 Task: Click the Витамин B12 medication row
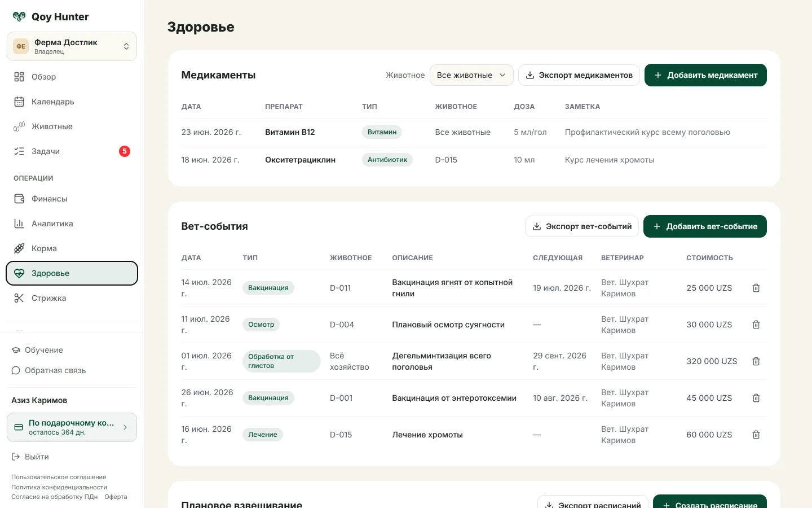474,132
